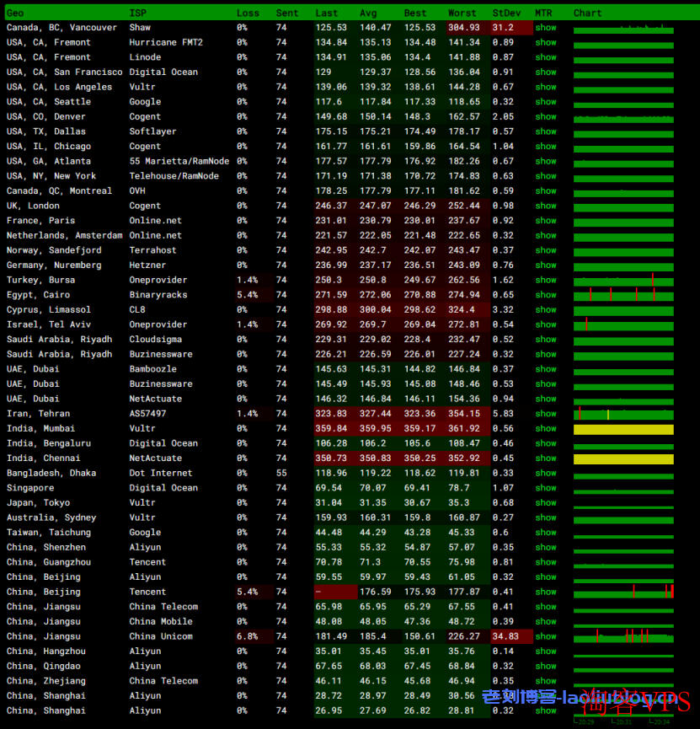Click show in Japan, Tokyo row
The width and height of the screenshot is (700, 729).
[545, 502]
